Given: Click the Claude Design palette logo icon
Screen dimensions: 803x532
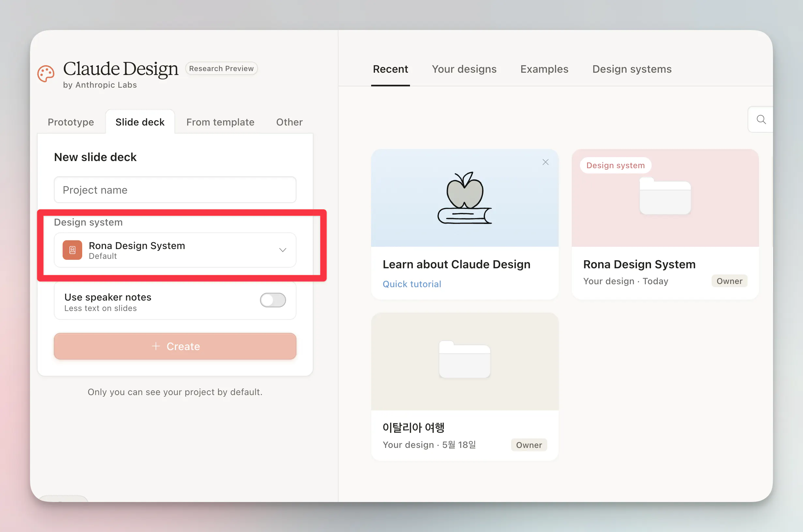Looking at the screenshot, I should click(46, 74).
